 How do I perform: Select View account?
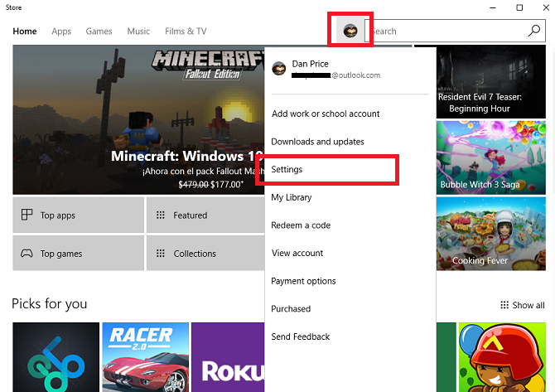coord(297,254)
